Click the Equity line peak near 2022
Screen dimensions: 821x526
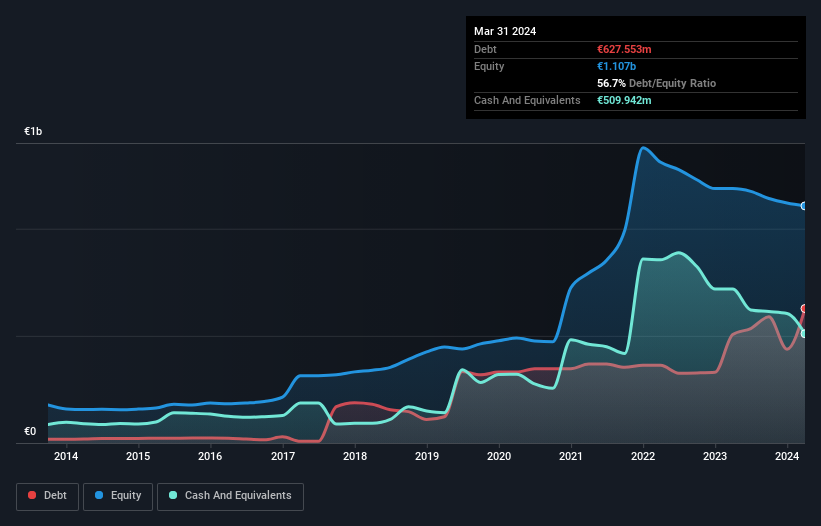coord(643,148)
